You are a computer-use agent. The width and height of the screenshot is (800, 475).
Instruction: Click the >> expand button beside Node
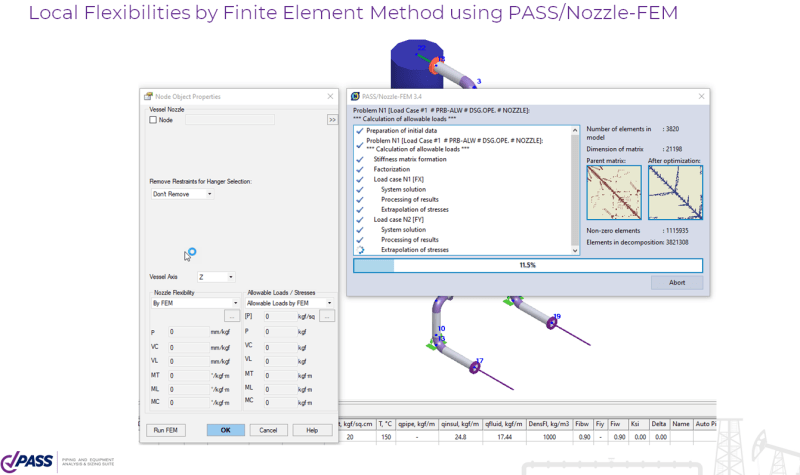332,120
